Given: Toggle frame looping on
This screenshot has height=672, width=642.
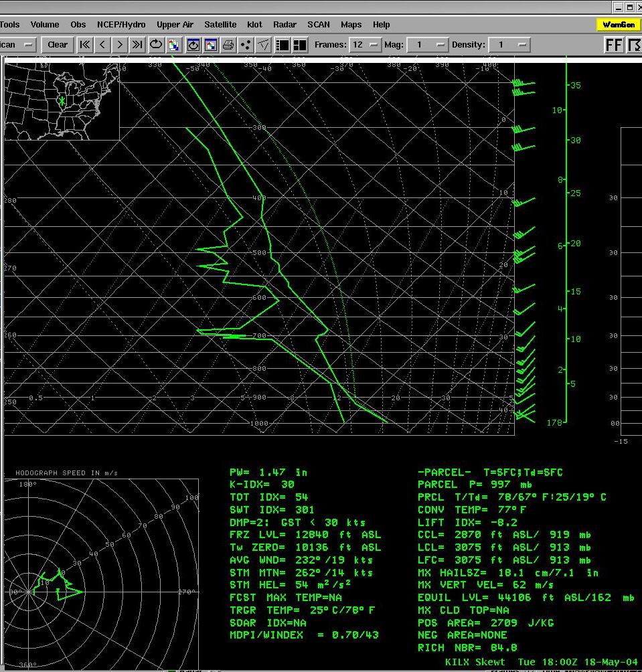Looking at the screenshot, I should point(156,45).
